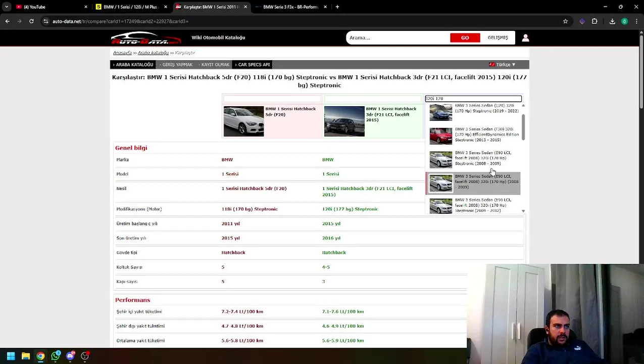Open browser extensions puzzle icon
Image resolution: width=644 pixels, height=364 pixels.
(595, 21)
